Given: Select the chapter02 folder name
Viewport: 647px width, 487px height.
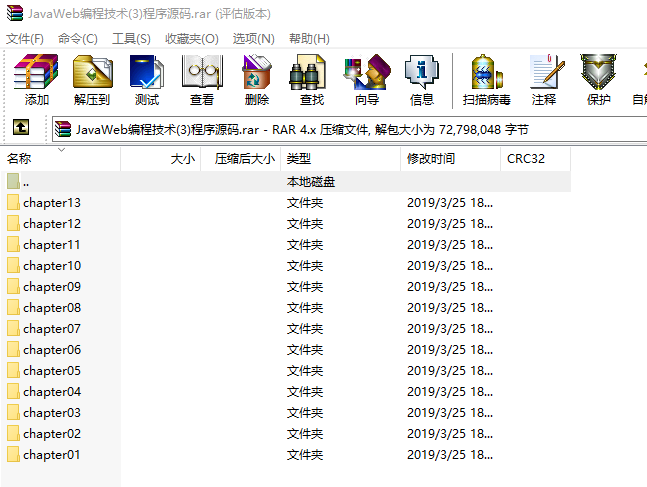Looking at the screenshot, I should tap(52, 433).
